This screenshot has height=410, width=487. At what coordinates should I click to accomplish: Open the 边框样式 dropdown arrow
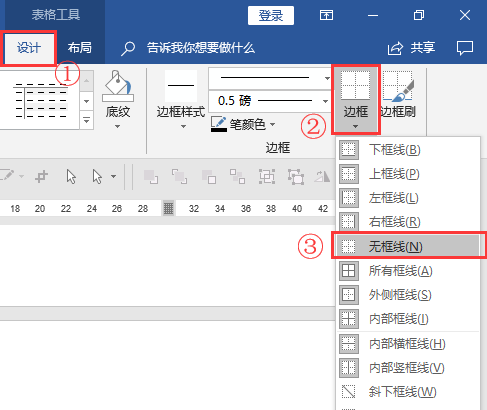pyautogui.click(x=183, y=126)
